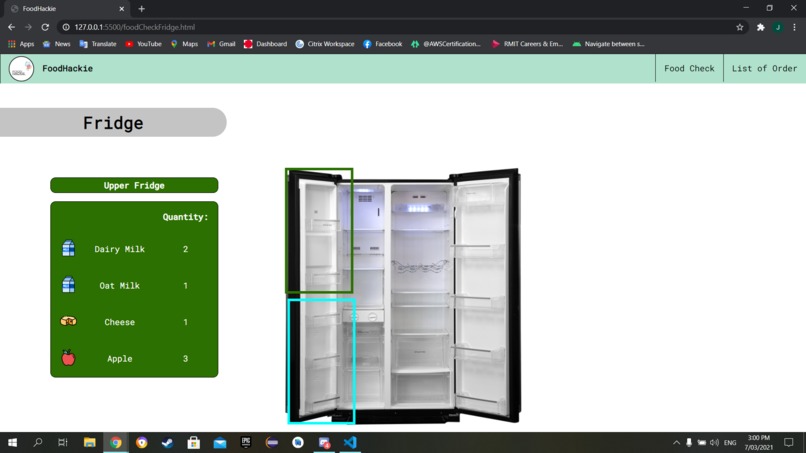Open the Citrix Workspace bookmark

pyautogui.click(x=325, y=44)
